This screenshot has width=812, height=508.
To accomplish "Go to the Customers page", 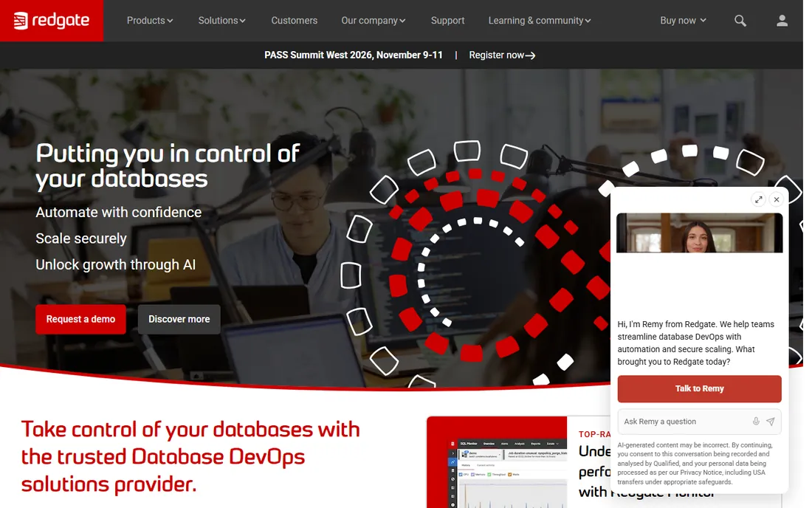I will click(294, 21).
